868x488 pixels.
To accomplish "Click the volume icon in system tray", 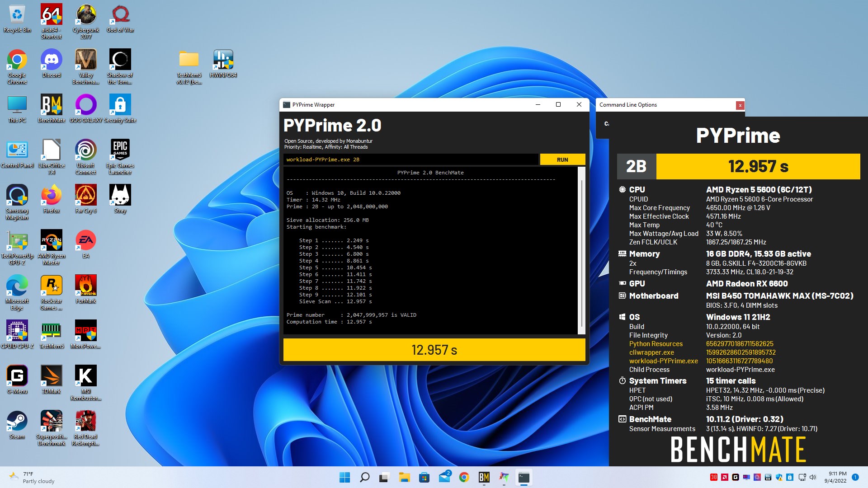I will (812, 477).
